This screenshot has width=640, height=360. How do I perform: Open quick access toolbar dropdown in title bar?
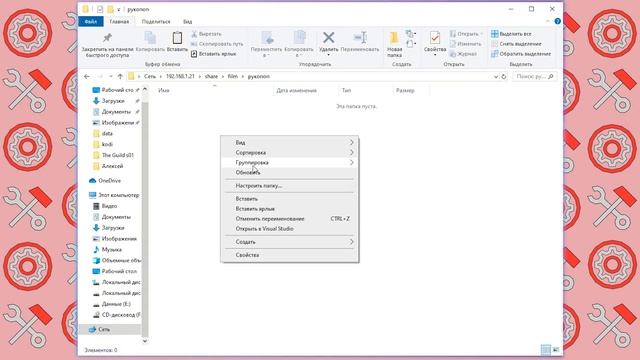coord(119,9)
